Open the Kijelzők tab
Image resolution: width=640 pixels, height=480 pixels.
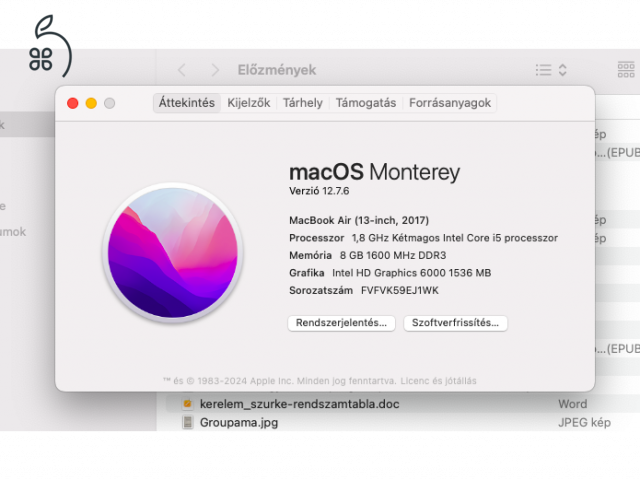coord(249,103)
